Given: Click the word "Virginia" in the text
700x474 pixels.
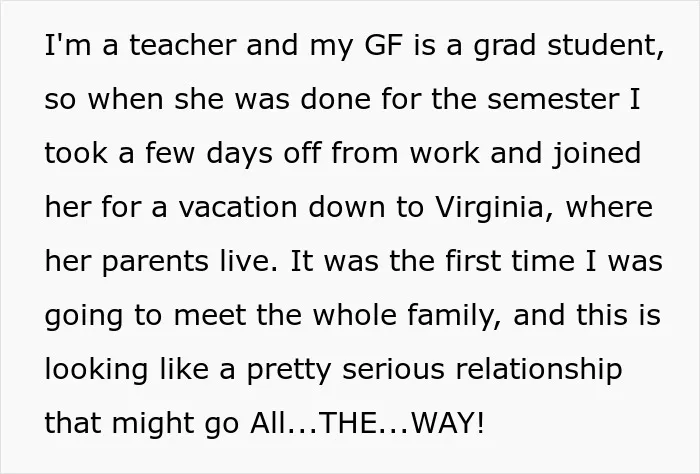Looking at the screenshot, I should 489,208.
